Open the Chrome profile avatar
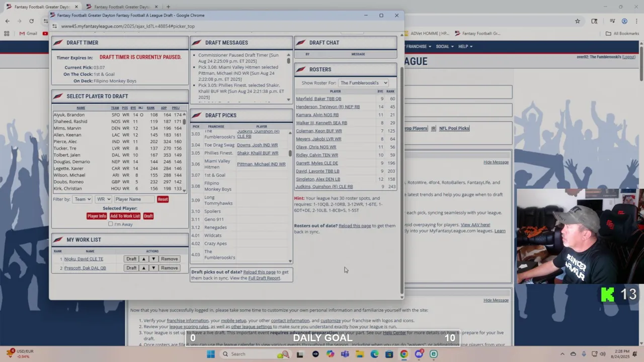 pos(624,21)
